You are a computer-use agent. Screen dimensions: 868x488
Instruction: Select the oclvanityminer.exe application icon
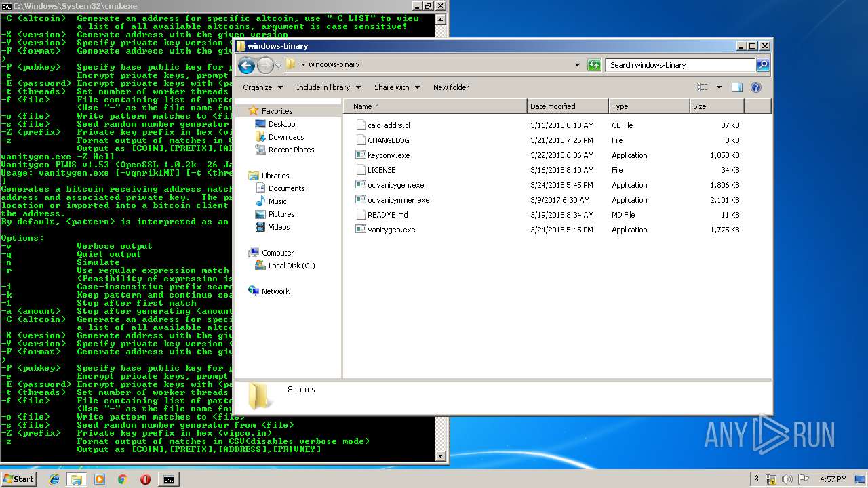(x=361, y=200)
